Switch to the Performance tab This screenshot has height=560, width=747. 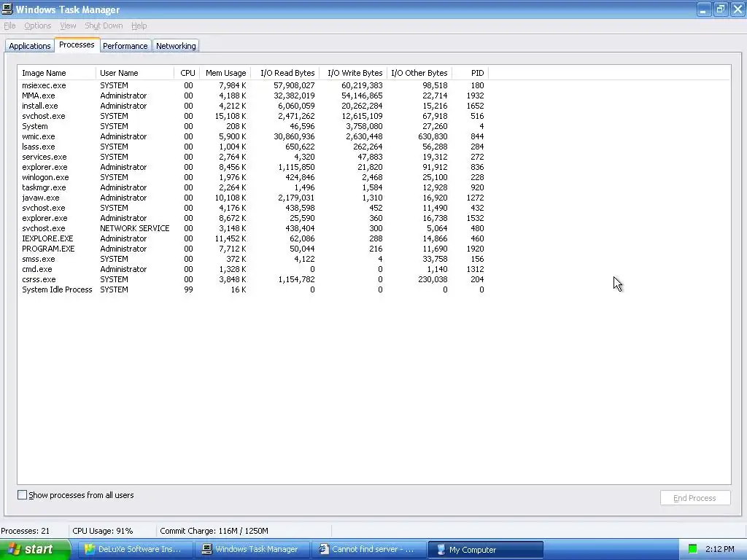(x=125, y=46)
